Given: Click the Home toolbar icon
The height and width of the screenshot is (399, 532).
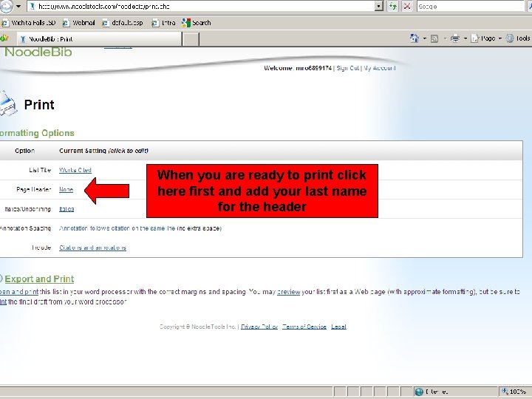Looking at the screenshot, I should pyautogui.click(x=415, y=38).
